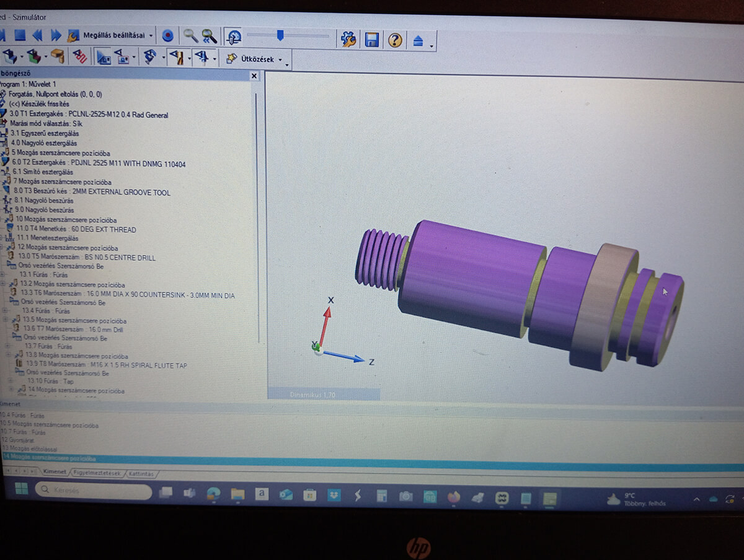Click the magnifier zoom icon
The image size is (744, 560).
(190, 36)
